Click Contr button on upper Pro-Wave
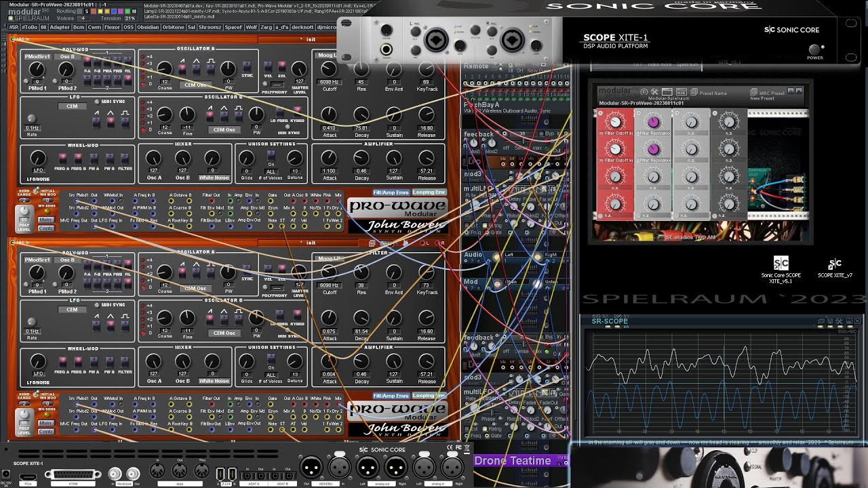868x488 pixels. tap(45, 228)
